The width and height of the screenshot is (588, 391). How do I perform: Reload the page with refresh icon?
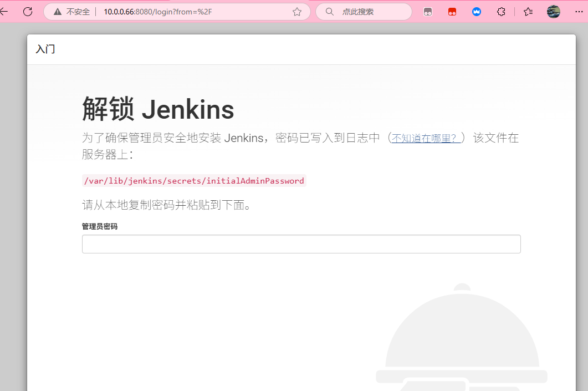point(28,12)
